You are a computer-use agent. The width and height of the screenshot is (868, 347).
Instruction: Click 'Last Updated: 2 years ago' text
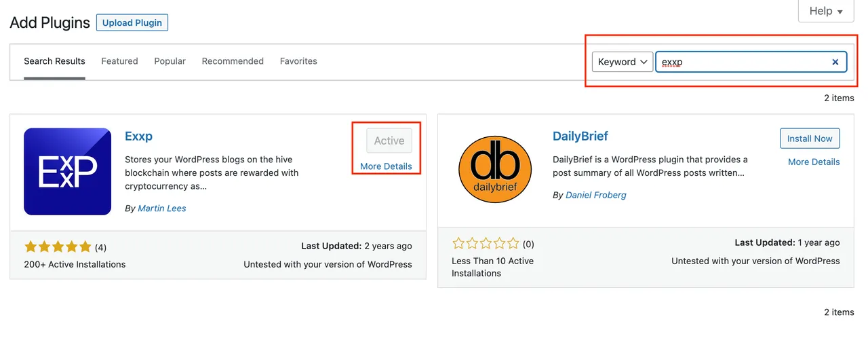(357, 246)
